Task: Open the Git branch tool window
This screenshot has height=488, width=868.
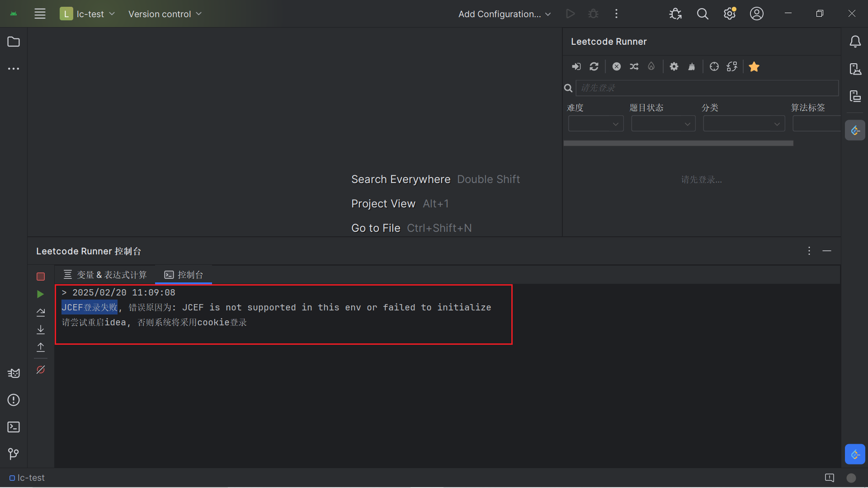Action: tap(14, 454)
